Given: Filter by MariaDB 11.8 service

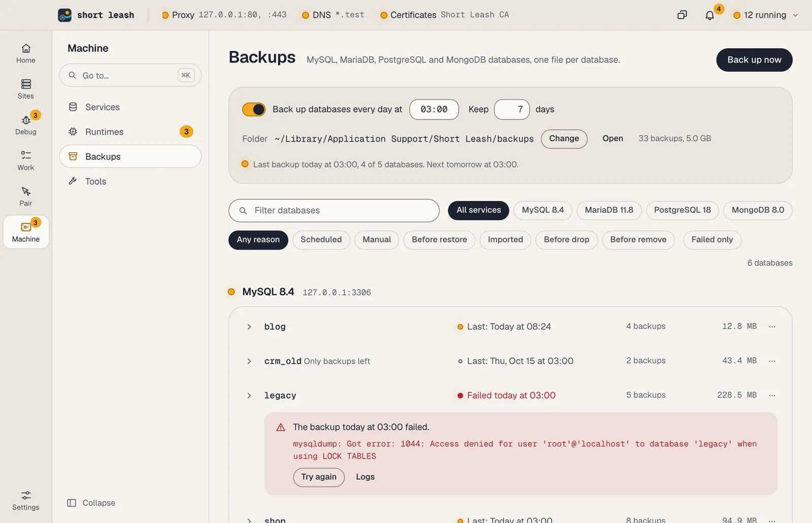Looking at the screenshot, I should [x=609, y=211].
